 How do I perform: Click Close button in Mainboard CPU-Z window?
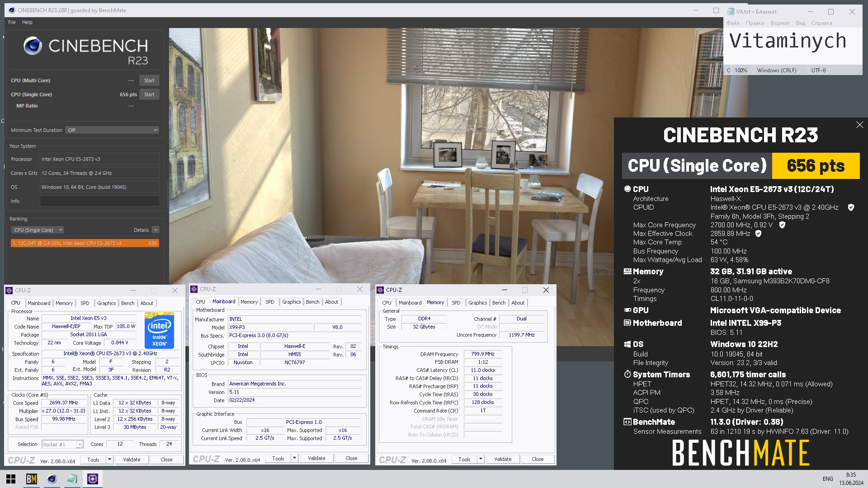click(351, 458)
